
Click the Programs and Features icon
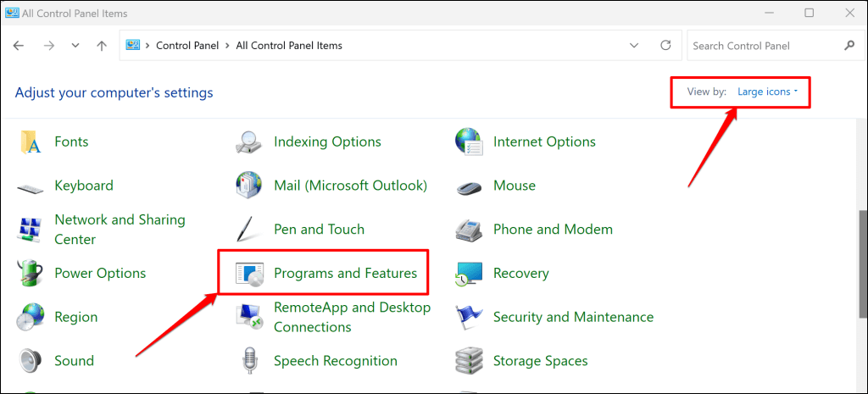[x=249, y=274]
